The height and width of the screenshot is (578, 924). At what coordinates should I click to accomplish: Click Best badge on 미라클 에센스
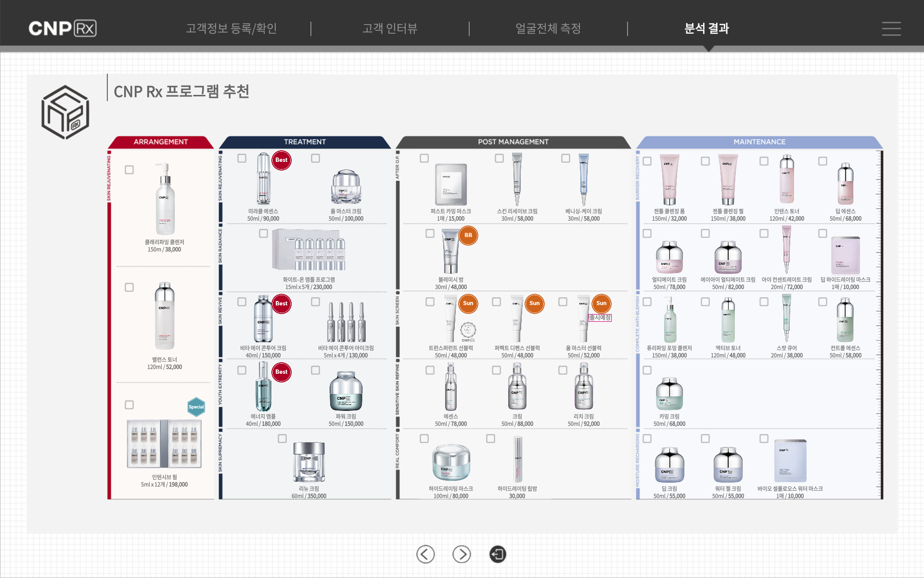point(282,160)
